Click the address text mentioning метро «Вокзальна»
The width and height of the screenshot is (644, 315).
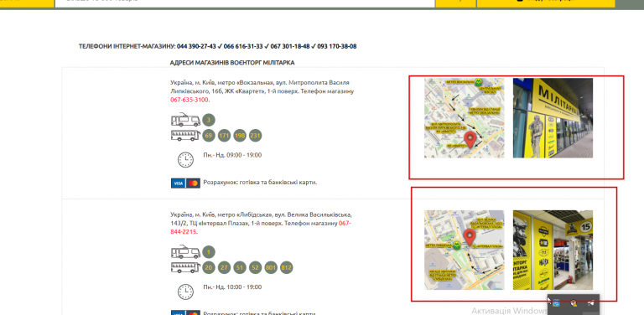pos(262,91)
